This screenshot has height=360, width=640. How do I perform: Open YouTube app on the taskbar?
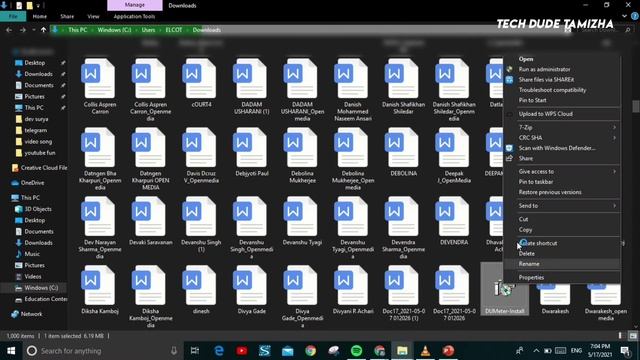click(x=242, y=351)
